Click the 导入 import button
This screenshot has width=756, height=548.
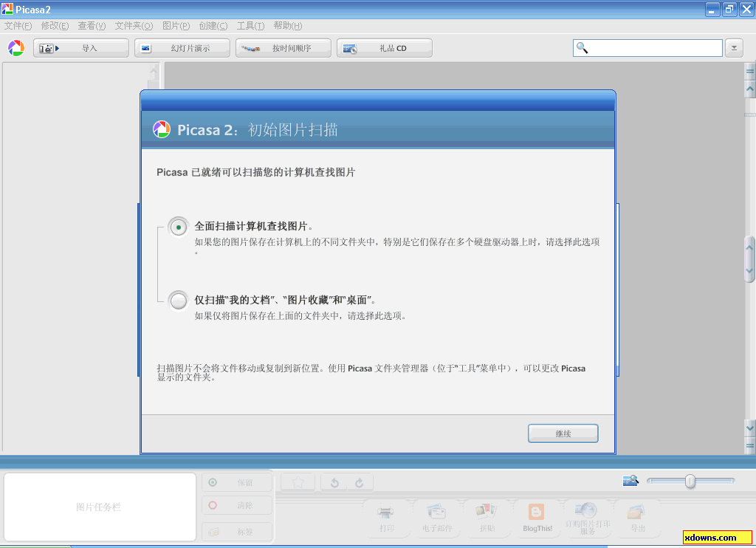tap(81, 48)
